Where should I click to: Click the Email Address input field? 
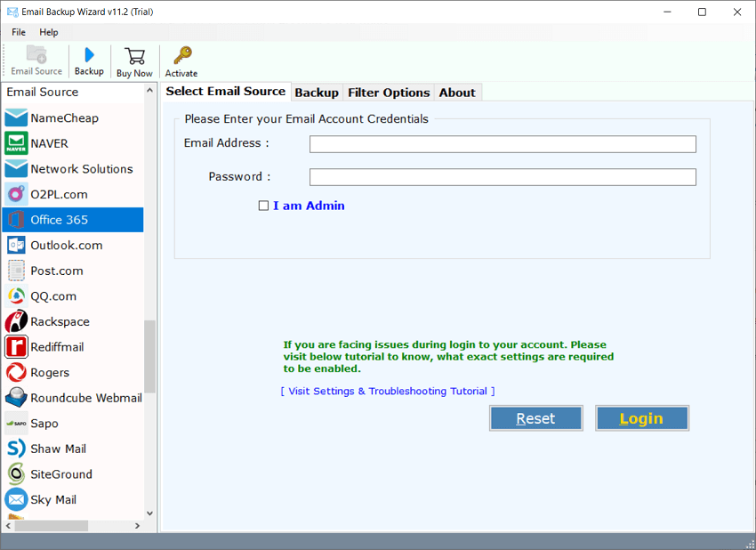(503, 144)
